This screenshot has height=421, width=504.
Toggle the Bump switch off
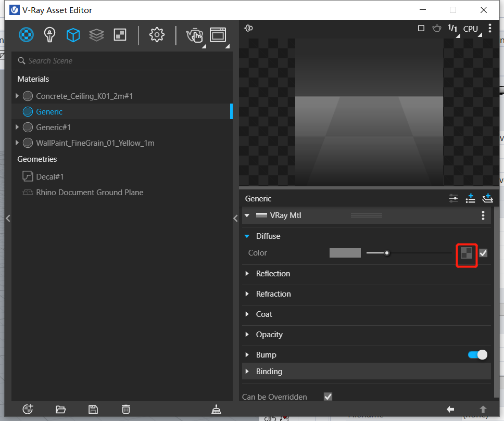pos(477,354)
